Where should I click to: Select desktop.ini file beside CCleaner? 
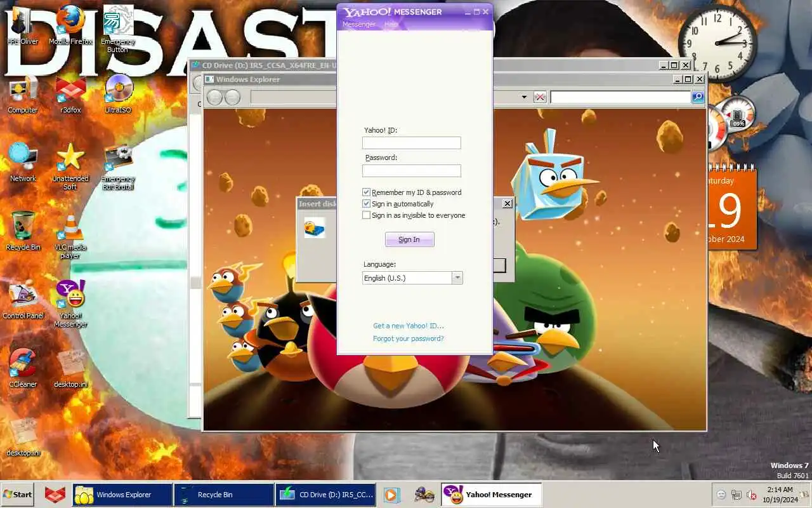coord(70,368)
